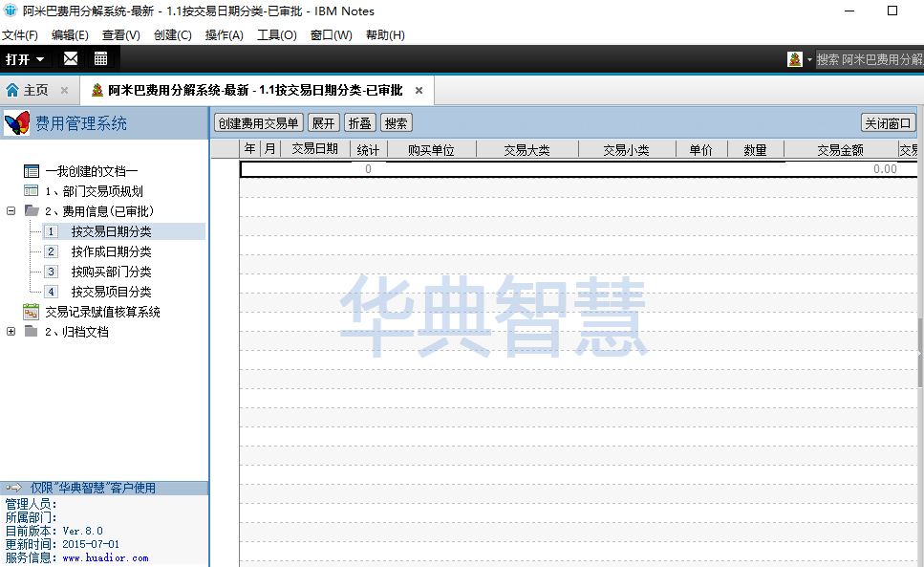Image resolution: width=924 pixels, height=567 pixels.
Task: Click the 统计 column header
Action: pos(368,149)
